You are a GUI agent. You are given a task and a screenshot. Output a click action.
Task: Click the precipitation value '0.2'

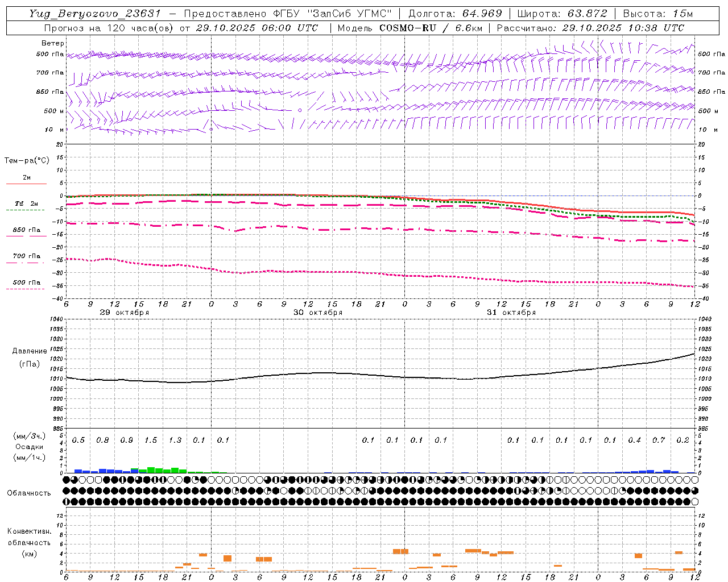683,440
